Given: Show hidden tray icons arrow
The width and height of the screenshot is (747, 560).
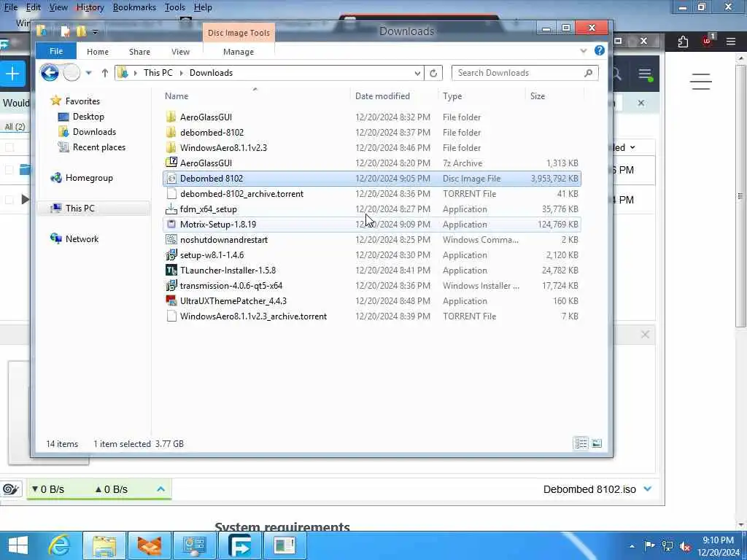Looking at the screenshot, I should tap(632, 547).
